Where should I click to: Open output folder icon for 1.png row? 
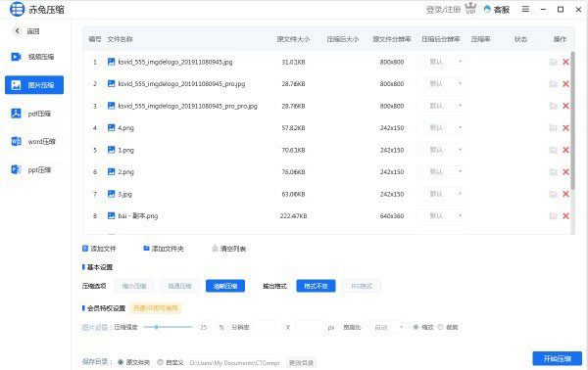point(553,150)
